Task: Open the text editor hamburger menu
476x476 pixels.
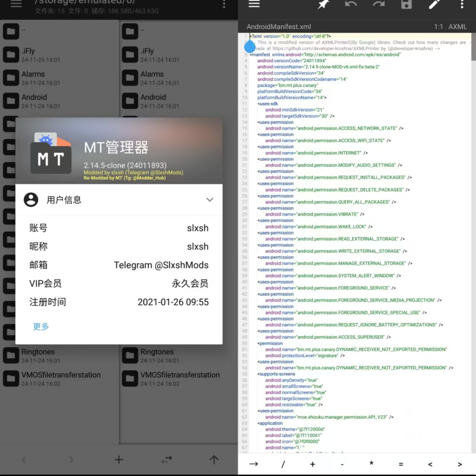Action: 254,4
